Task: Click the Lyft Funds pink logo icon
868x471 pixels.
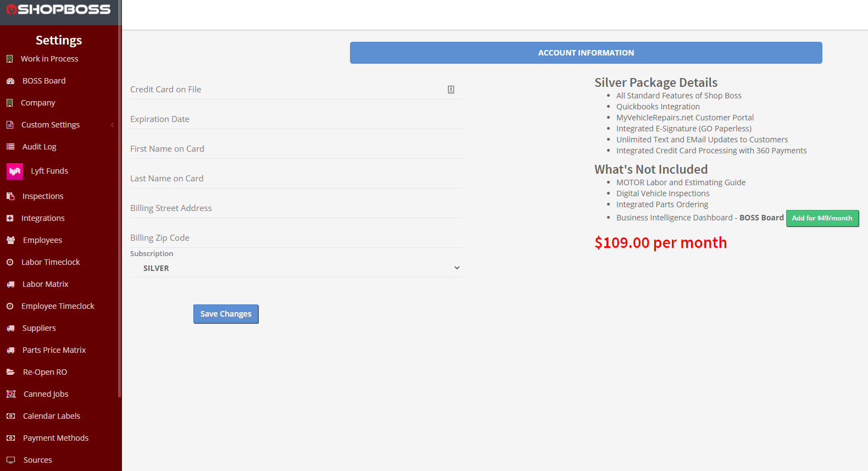Action: pyautogui.click(x=15, y=171)
